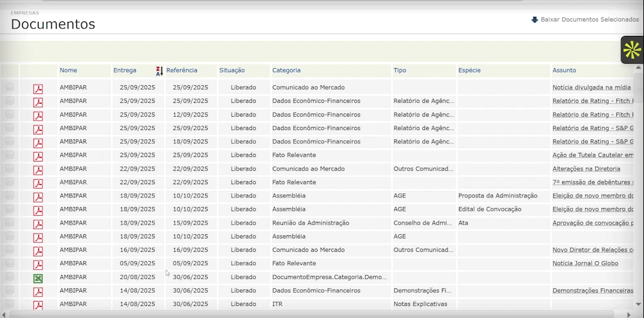Check the box for Reunião da Administração row
644x318 pixels.
coord(9,223)
